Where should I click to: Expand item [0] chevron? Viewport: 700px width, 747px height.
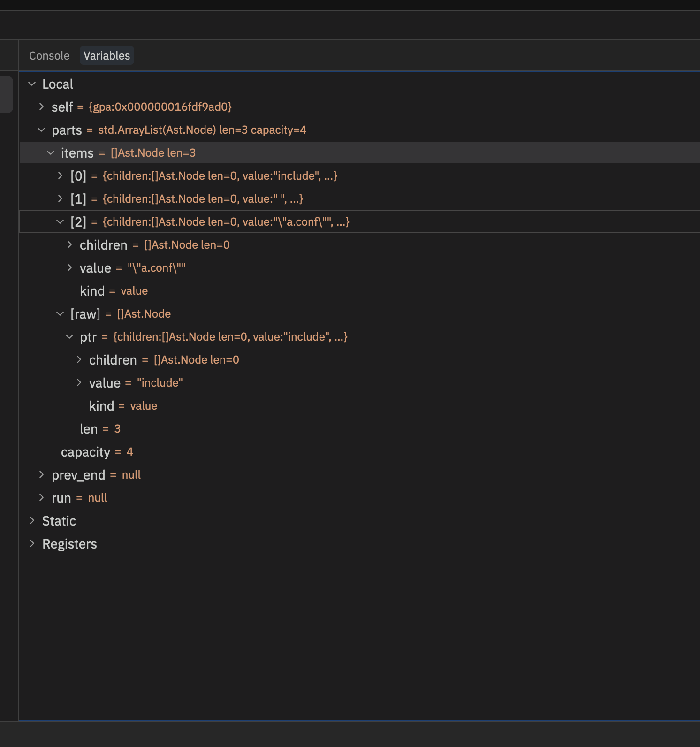[x=60, y=176]
